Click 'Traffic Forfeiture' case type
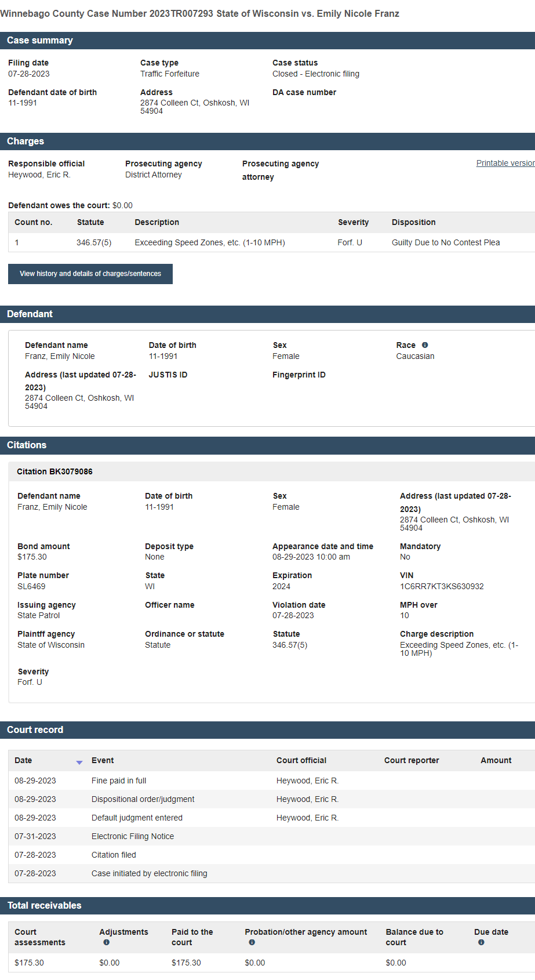 (x=170, y=74)
